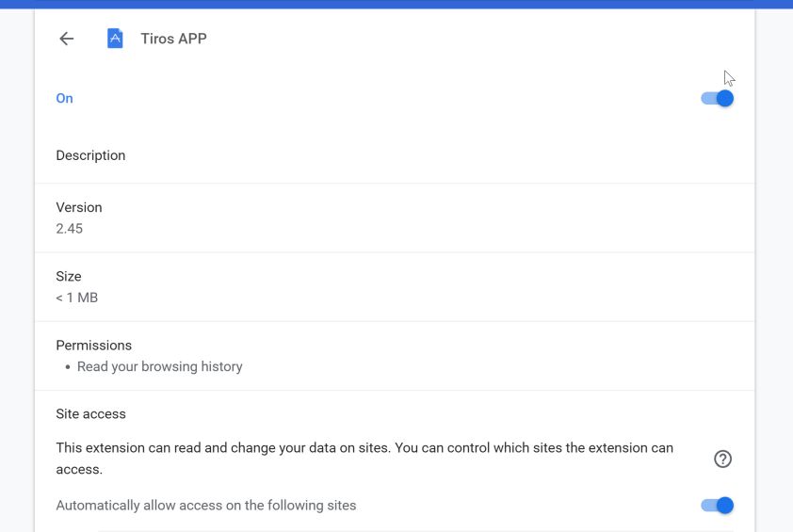This screenshot has height=532, width=793.
Task: Click the Description row's empty area
Action: [x=424, y=155]
